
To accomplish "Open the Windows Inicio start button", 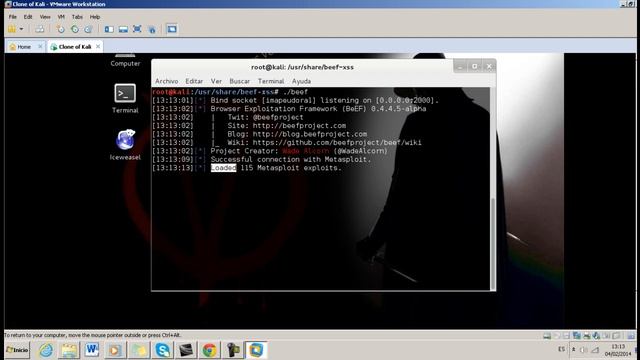I will coord(17,350).
